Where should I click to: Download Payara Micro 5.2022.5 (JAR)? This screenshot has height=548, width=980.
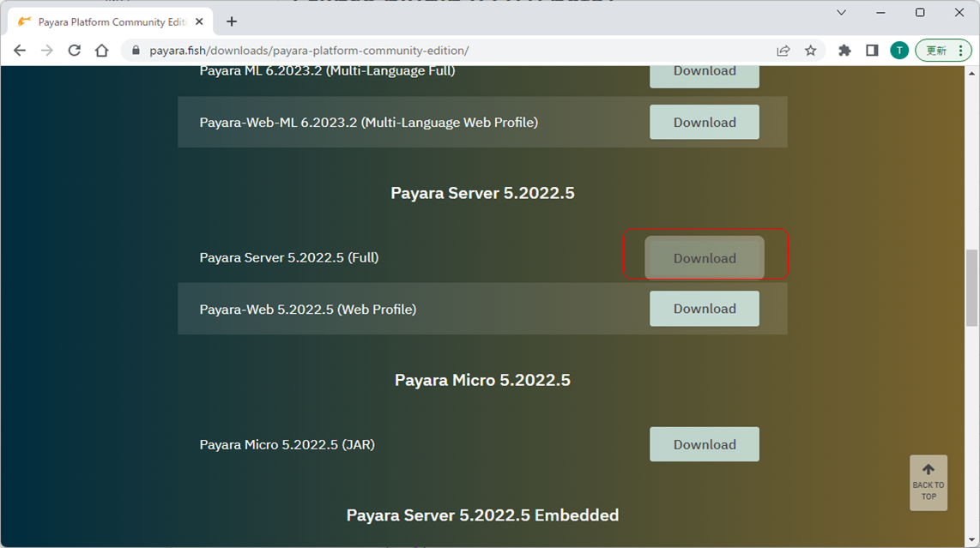[705, 444]
